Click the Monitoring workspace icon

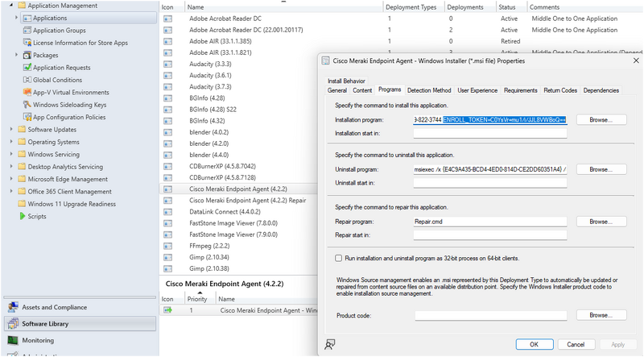tap(13, 340)
